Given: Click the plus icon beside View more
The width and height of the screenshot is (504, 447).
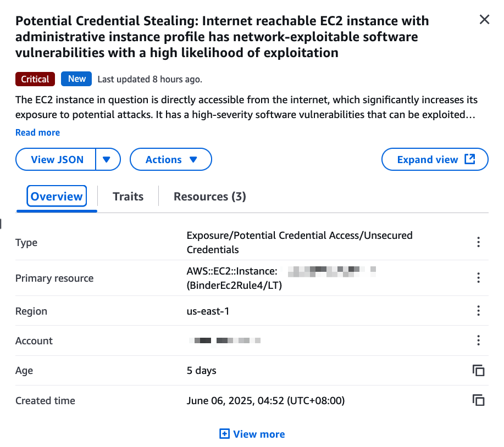Looking at the screenshot, I should click(x=224, y=434).
